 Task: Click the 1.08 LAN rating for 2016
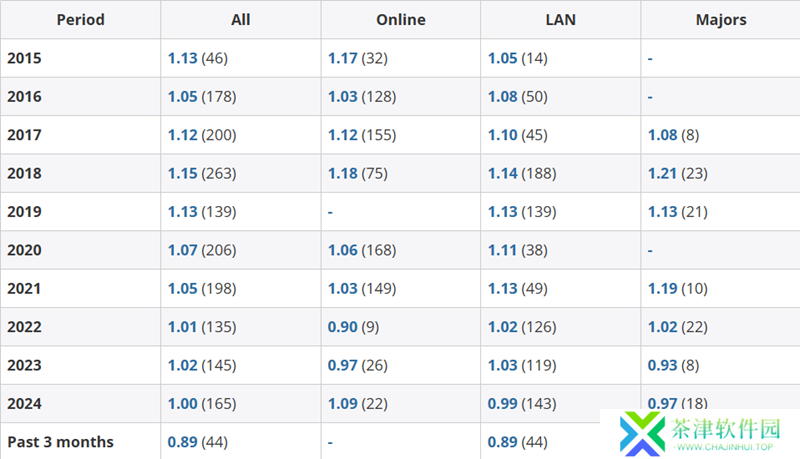[x=502, y=97]
